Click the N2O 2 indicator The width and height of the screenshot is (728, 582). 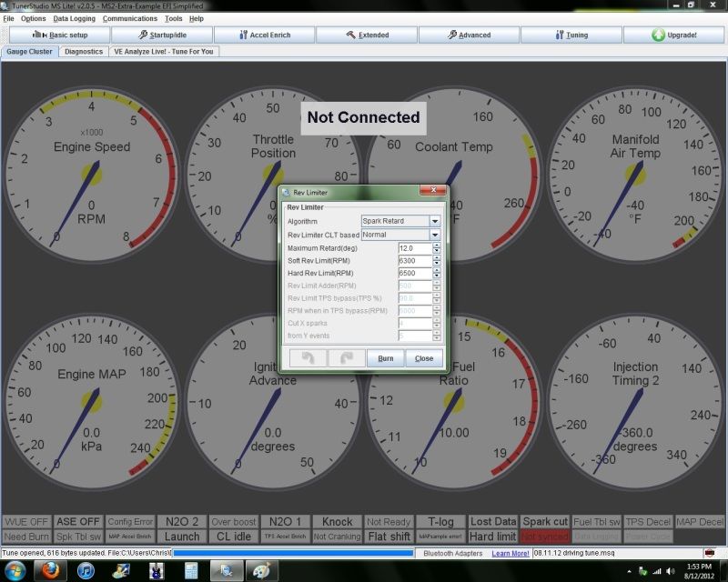(x=182, y=522)
